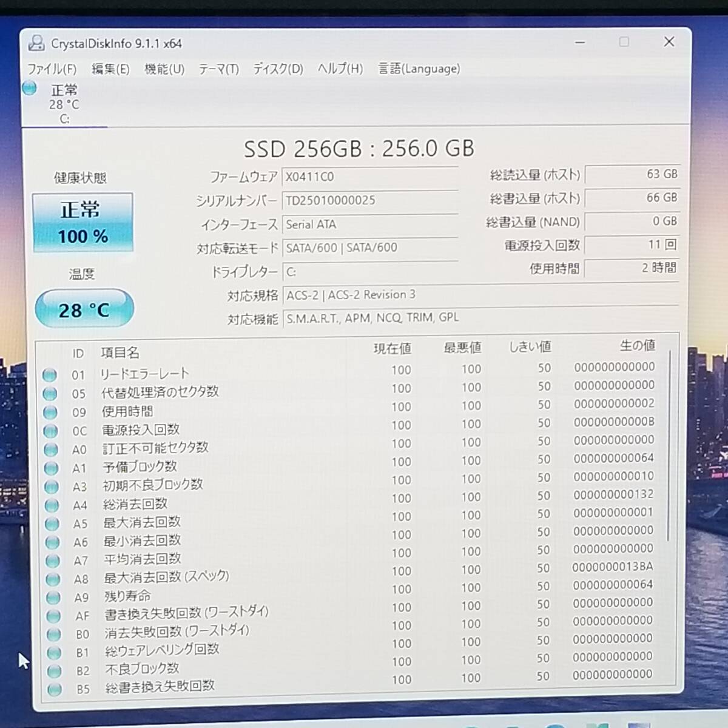
Task: Click the features field S.M.A.R.T., APM, NCQ
Action: point(480,318)
